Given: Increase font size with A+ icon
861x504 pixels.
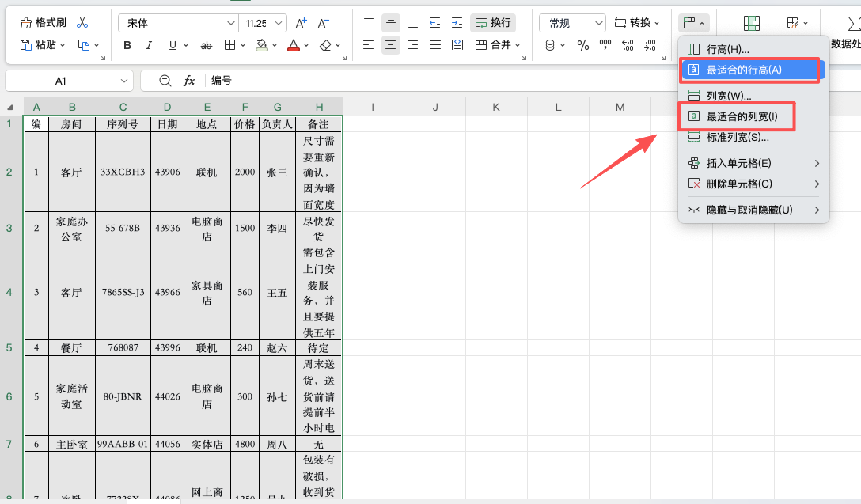Looking at the screenshot, I should coord(301,23).
